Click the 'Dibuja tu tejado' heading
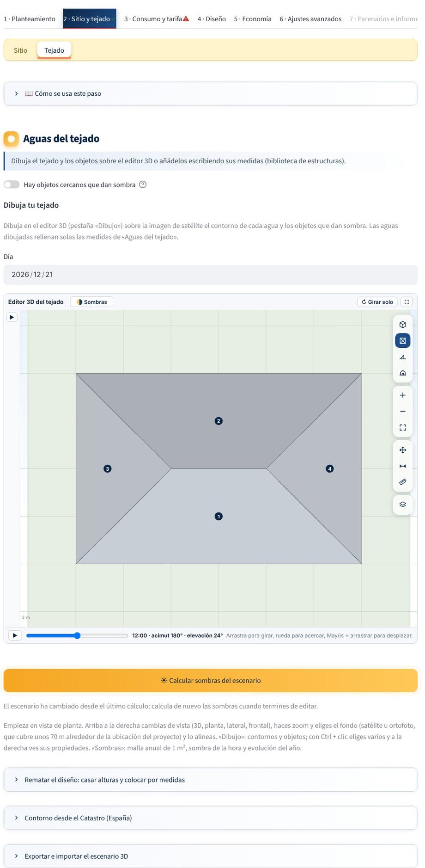This screenshot has height=868, width=425. (x=31, y=205)
